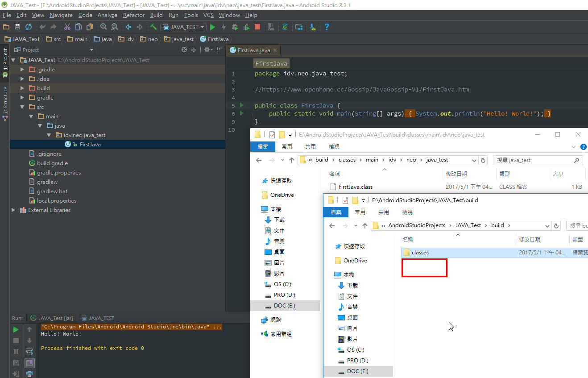588x378 pixels.
Task: Click the Copy toolbar icon
Action: point(79,27)
